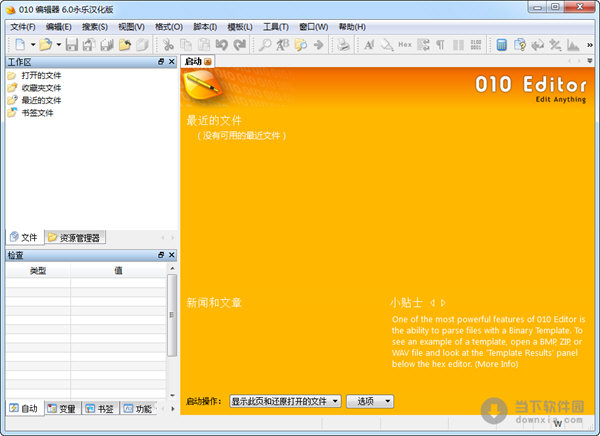Open the New File dropdown arrow

click(x=33, y=45)
